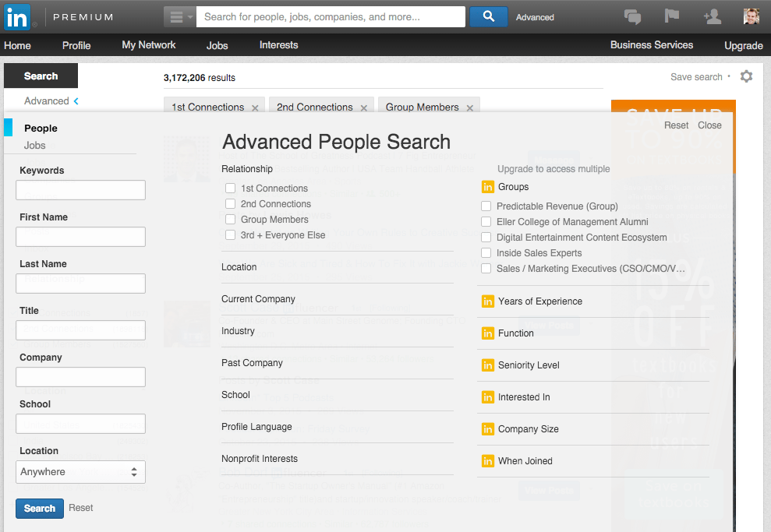Click the Advanced toggle link in sidebar
The width and height of the screenshot is (771, 532).
click(47, 101)
